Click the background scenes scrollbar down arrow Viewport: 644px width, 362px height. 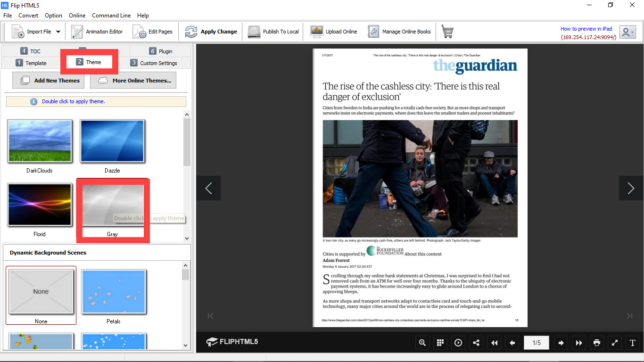tap(186, 346)
